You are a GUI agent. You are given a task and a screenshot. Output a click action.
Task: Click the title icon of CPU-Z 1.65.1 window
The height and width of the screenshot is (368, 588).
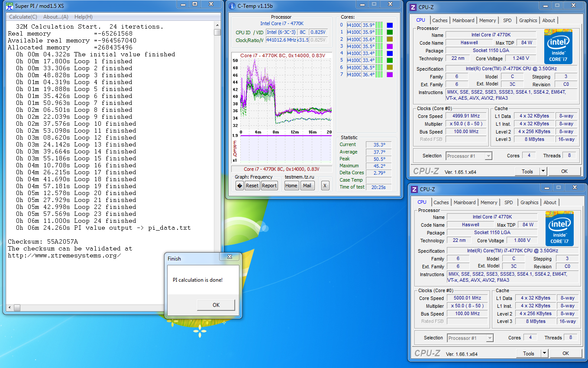(413, 7)
